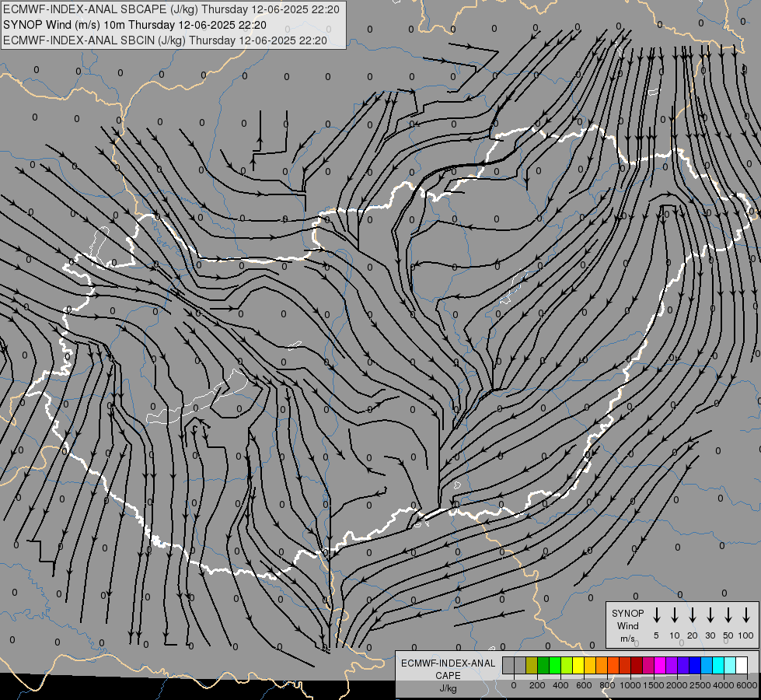Select the 'ECMWF-INDEX-ANAL SBCIN' title line
This screenshot has width=761, height=700.
coord(165,40)
